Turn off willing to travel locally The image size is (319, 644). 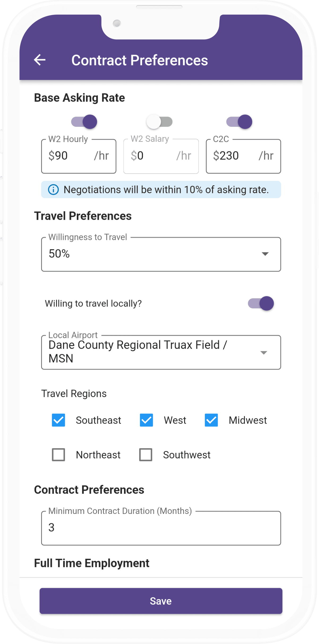click(x=261, y=303)
